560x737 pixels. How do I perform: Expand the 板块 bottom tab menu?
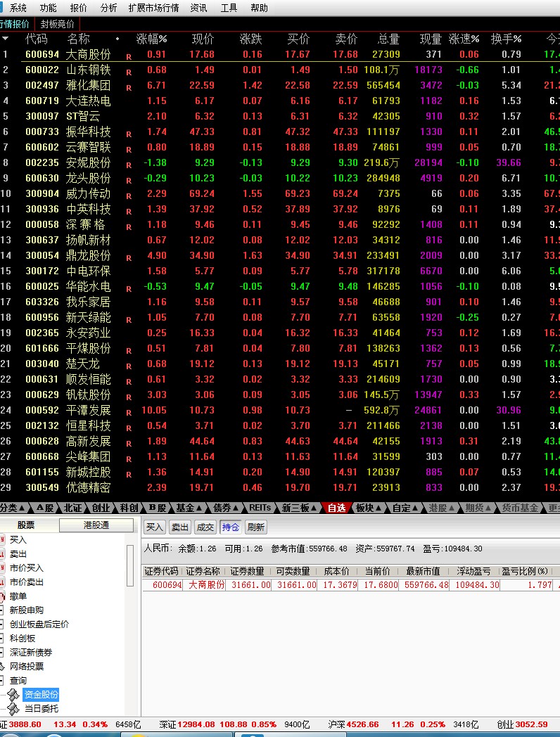pos(369,508)
